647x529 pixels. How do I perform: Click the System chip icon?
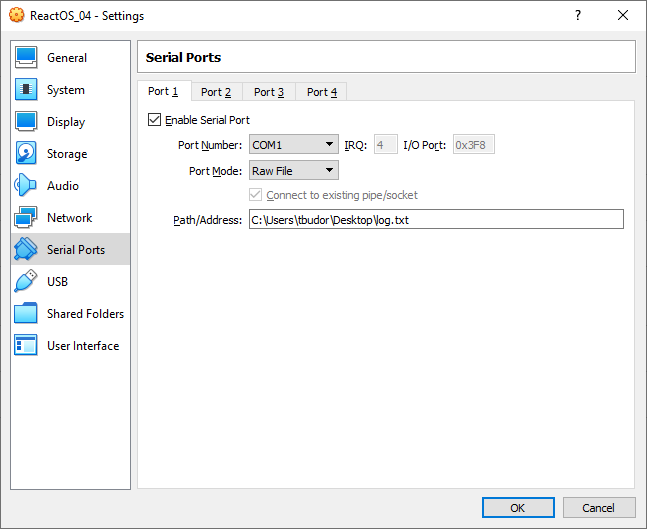(x=26, y=89)
